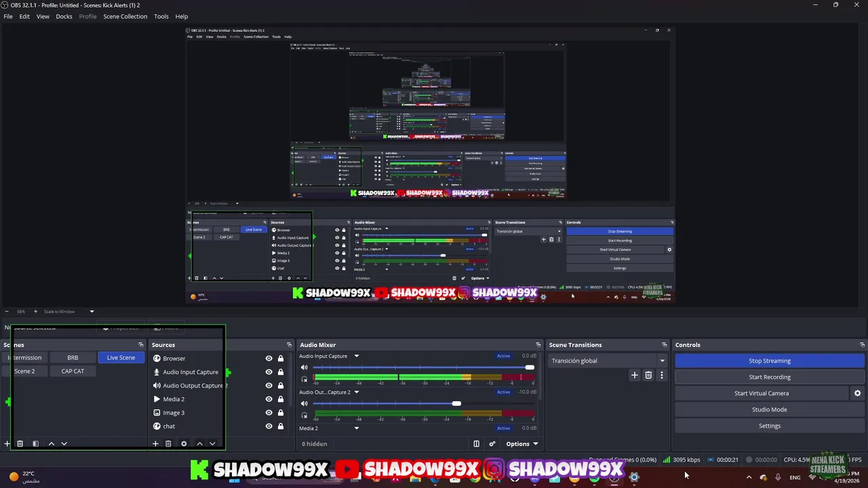868x488 pixels.
Task: Hide the Audio Input Capture source
Action: click(269, 372)
